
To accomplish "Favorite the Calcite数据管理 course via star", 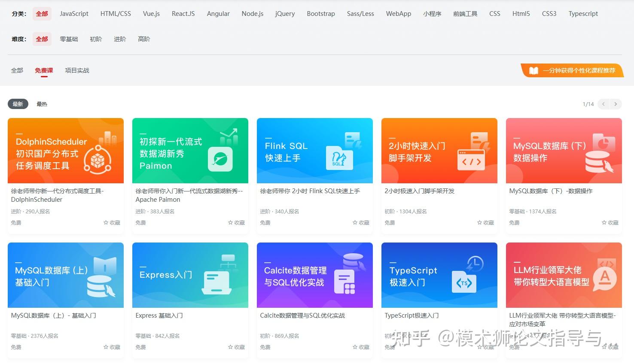I will coord(355,347).
